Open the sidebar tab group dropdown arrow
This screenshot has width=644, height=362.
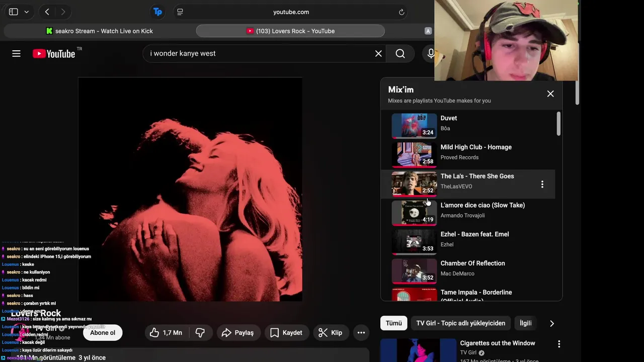coord(27,12)
